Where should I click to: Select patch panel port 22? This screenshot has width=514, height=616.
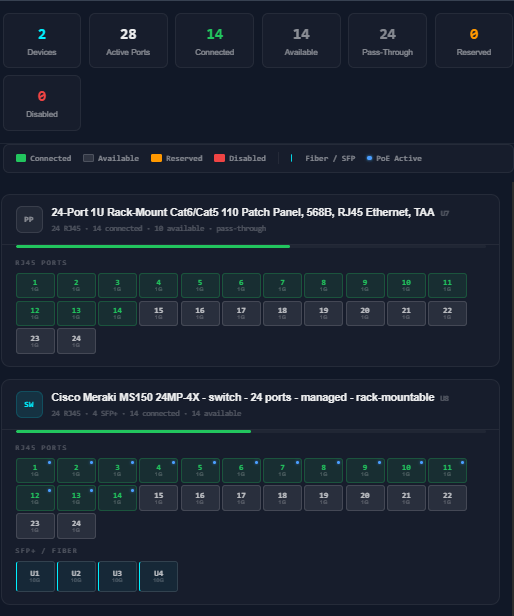pyautogui.click(x=447, y=313)
